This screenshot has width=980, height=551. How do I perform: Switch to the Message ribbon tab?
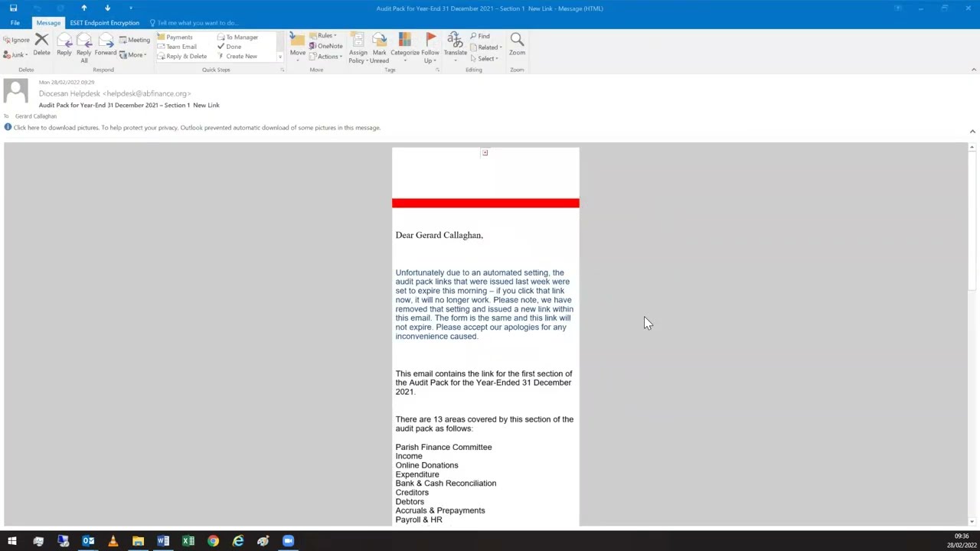coord(48,22)
